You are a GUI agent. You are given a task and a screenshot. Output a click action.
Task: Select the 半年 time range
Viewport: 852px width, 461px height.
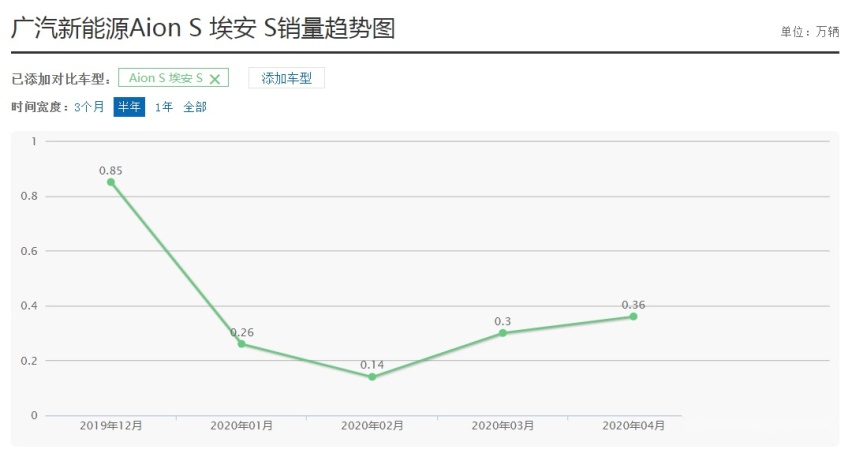tap(129, 107)
